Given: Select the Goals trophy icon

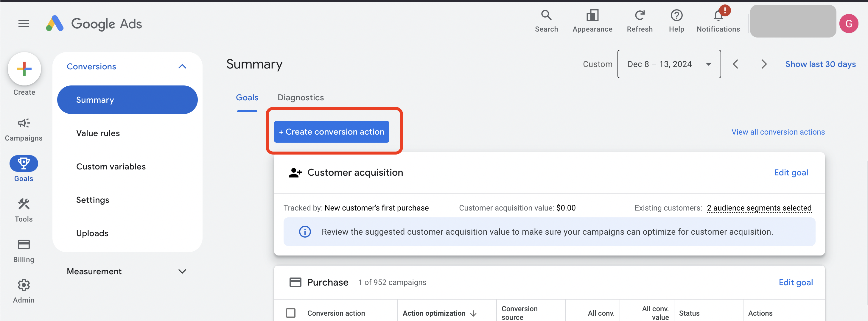Looking at the screenshot, I should (x=24, y=163).
